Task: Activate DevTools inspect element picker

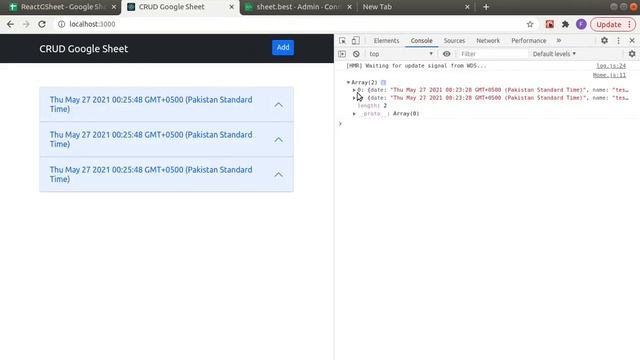Action: click(342, 40)
